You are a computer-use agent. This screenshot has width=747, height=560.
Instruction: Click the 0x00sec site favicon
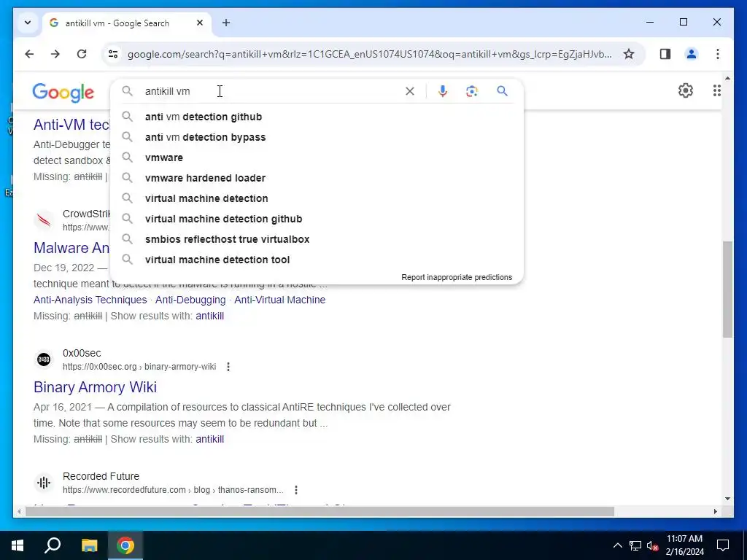(x=44, y=359)
